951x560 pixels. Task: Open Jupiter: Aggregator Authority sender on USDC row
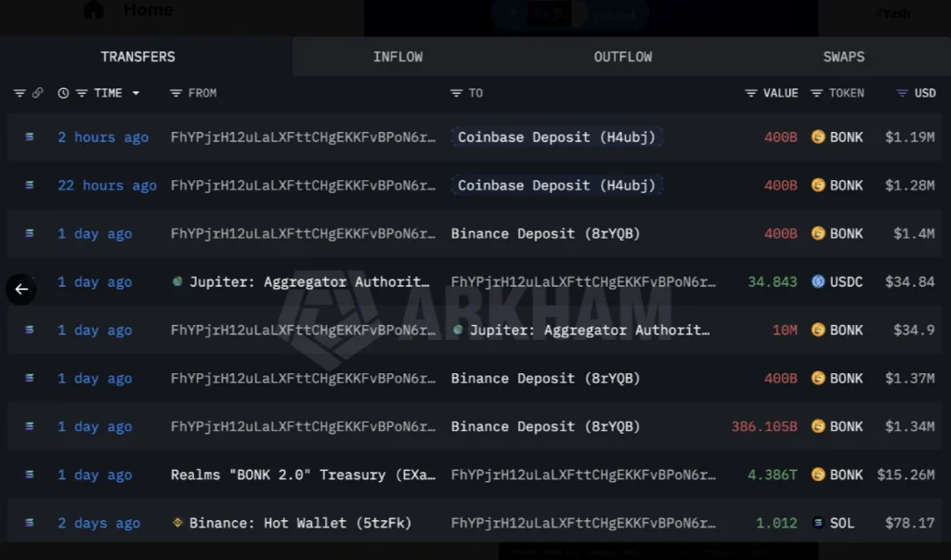[309, 281]
